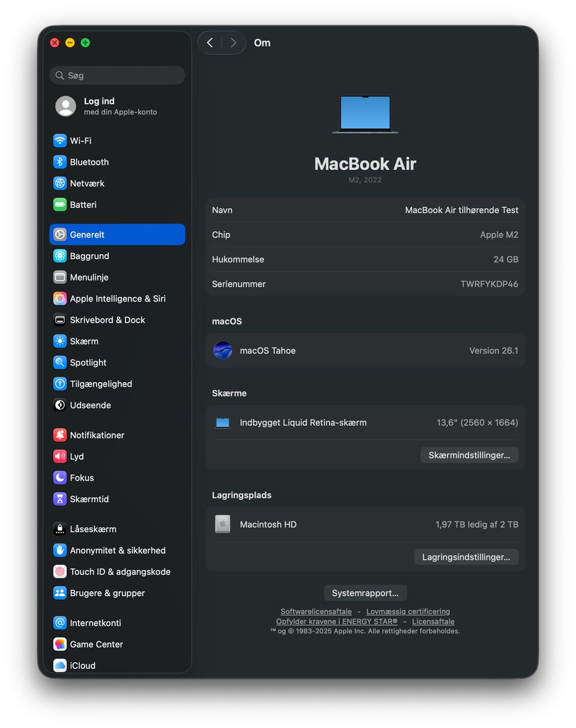Select the Netværk globe icon
The image size is (576, 728).
tap(59, 183)
